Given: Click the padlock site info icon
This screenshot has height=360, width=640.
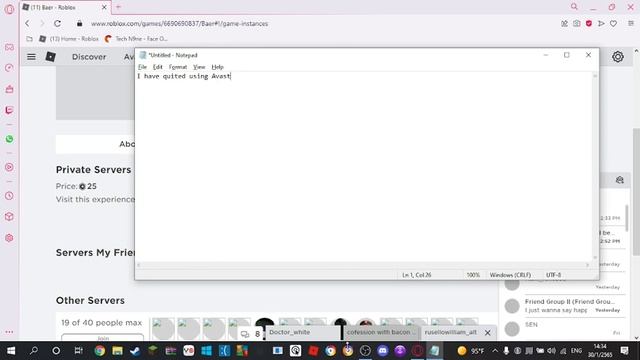Looking at the screenshot, I should (x=80, y=24).
